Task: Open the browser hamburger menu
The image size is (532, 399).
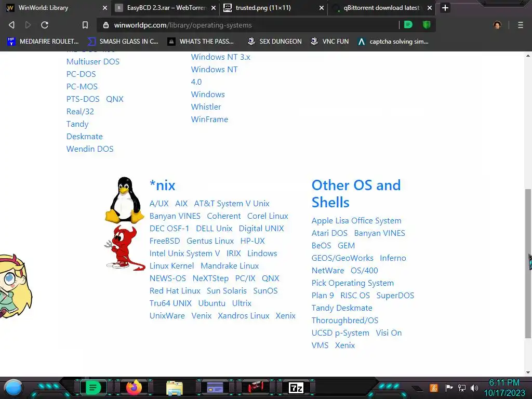Action: pos(521,25)
